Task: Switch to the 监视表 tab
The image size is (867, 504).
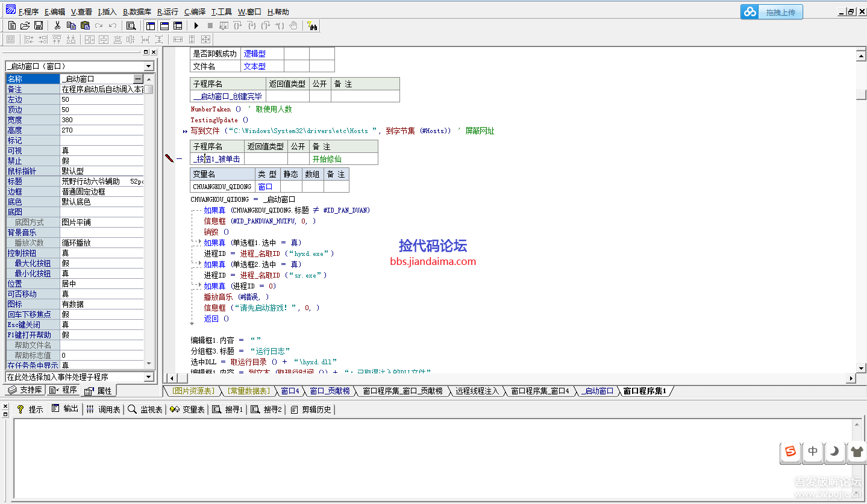Action: (x=146, y=409)
